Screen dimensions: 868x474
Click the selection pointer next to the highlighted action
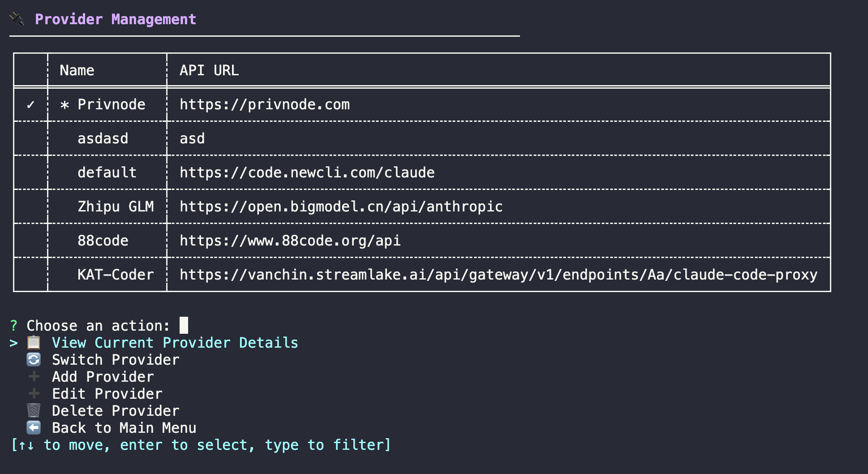[x=13, y=343]
